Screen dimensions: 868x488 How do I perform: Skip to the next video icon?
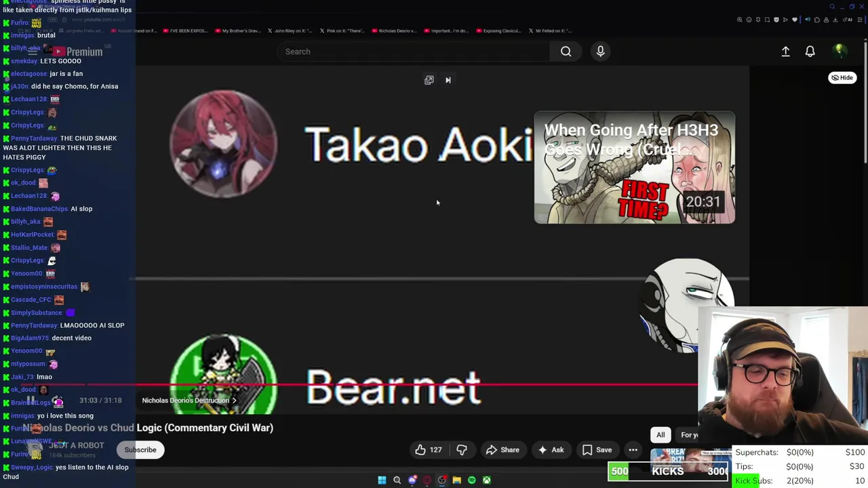click(x=448, y=80)
